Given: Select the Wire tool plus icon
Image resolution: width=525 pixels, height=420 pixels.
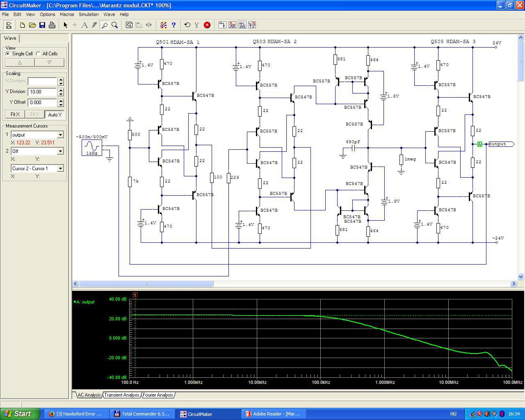Looking at the screenshot, I should (x=75, y=25).
